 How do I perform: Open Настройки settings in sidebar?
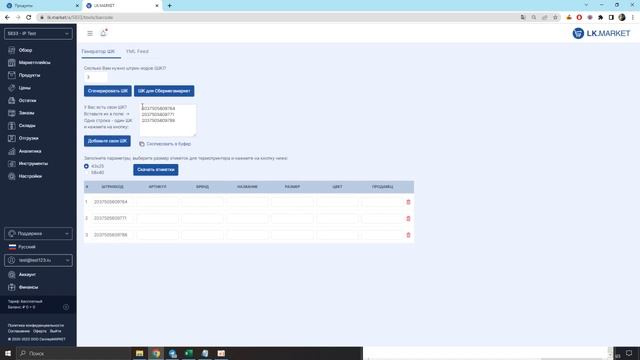click(x=30, y=176)
